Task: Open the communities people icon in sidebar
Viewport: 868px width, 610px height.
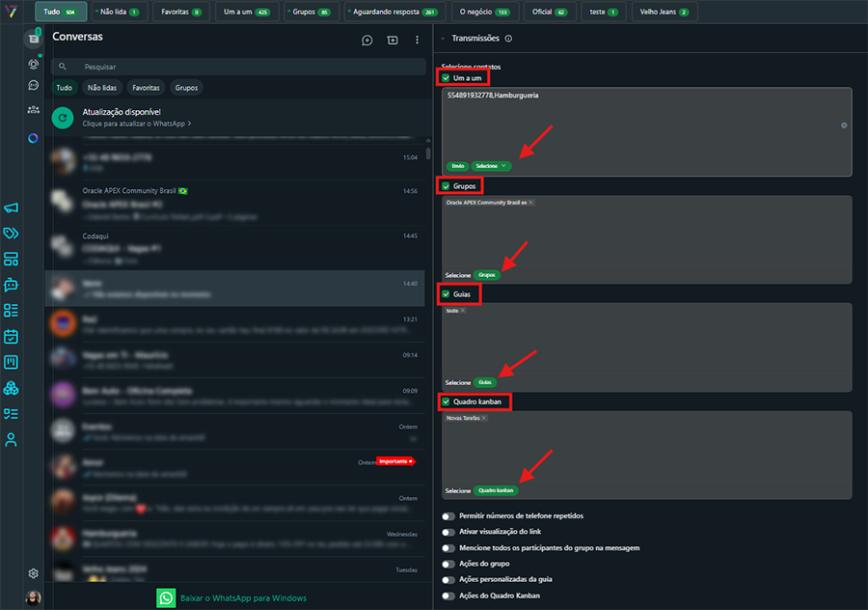Action: (x=34, y=110)
